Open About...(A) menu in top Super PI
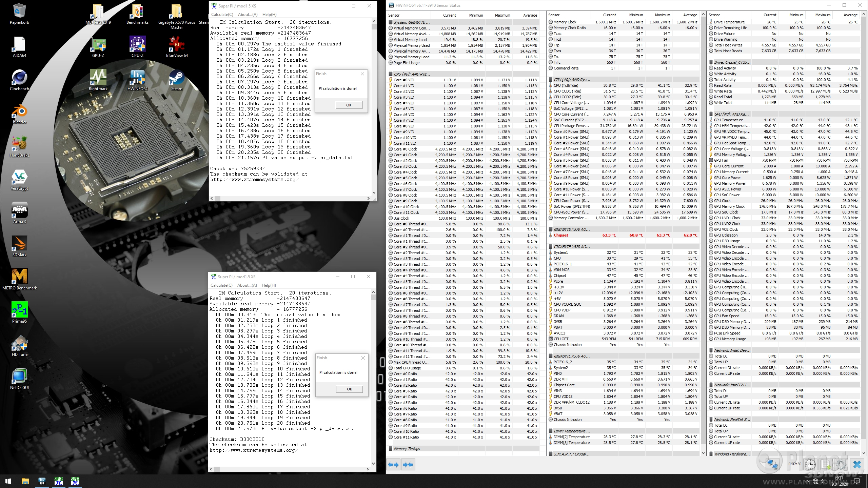The height and width of the screenshot is (488, 868). (248, 15)
